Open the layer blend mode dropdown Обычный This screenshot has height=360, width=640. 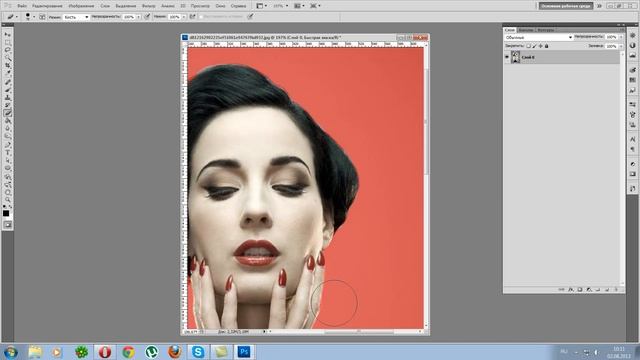538,37
